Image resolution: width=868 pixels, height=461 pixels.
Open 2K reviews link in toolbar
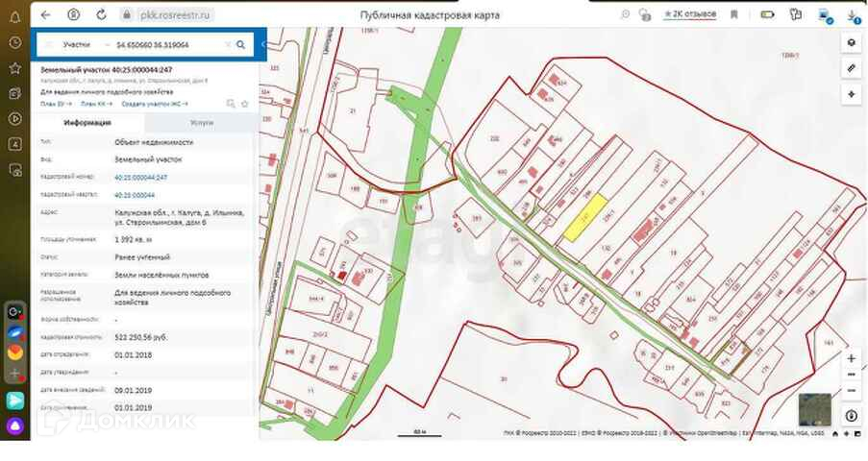pos(690,13)
